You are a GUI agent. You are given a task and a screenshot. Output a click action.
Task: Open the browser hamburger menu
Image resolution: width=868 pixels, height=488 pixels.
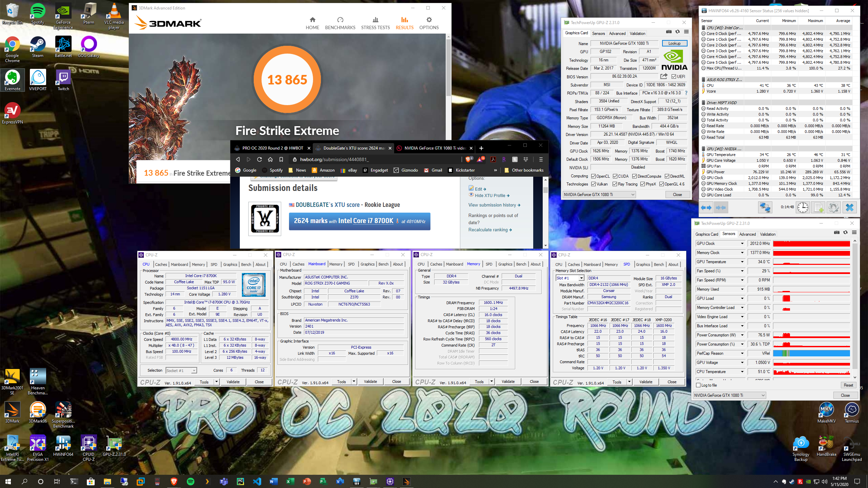click(x=541, y=159)
